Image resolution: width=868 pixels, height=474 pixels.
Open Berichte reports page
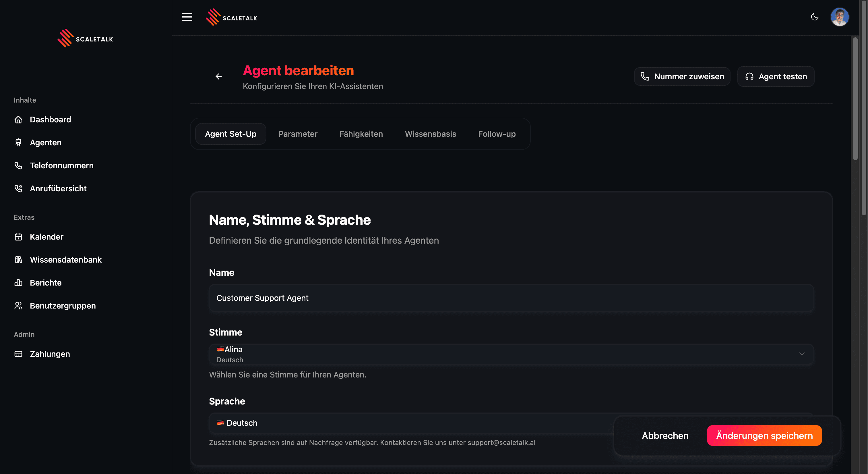pos(45,282)
